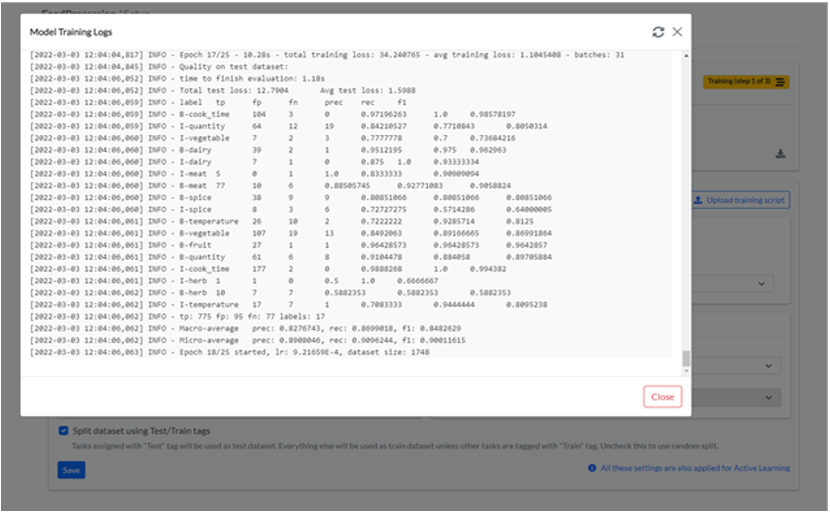This screenshot has height=513, width=830.
Task: Click the Split dataset using Test/Train tags label
Action: pos(141,430)
